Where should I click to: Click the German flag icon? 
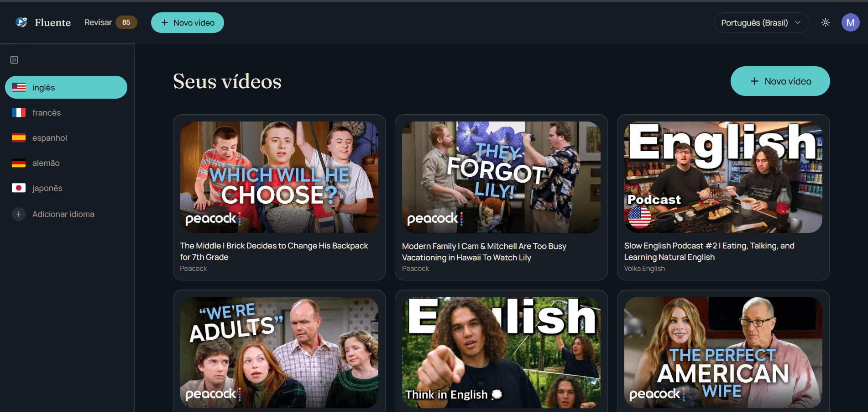(x=19, y=163)
